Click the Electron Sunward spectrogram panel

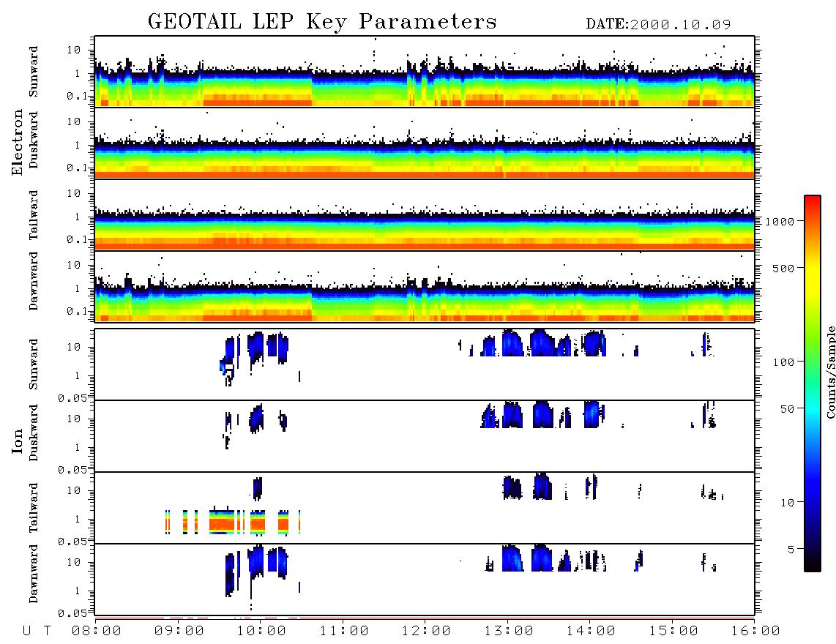(425, 72)
